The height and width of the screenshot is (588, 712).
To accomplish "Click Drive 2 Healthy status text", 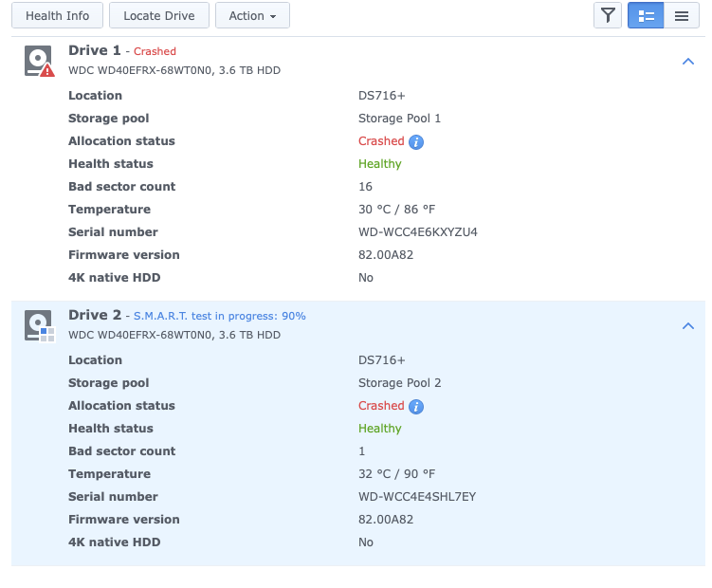I will pos(379,429).
